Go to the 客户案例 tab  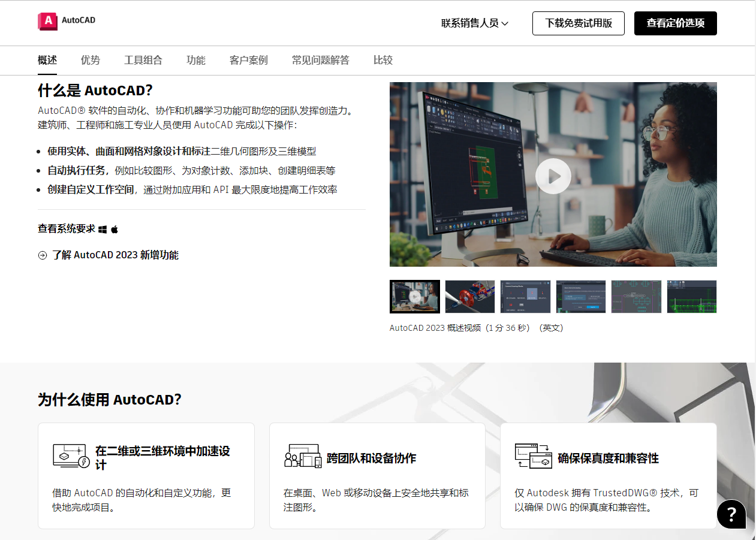[248, 60]
